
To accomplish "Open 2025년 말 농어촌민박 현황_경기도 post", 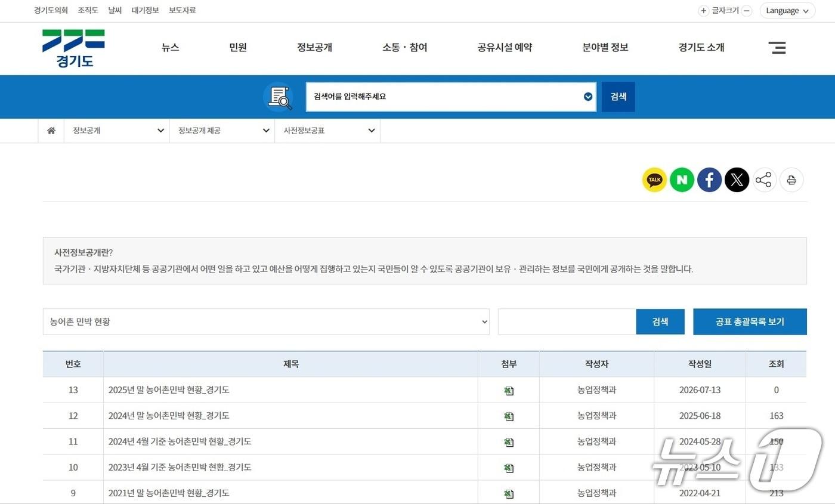I will point(169,390).
